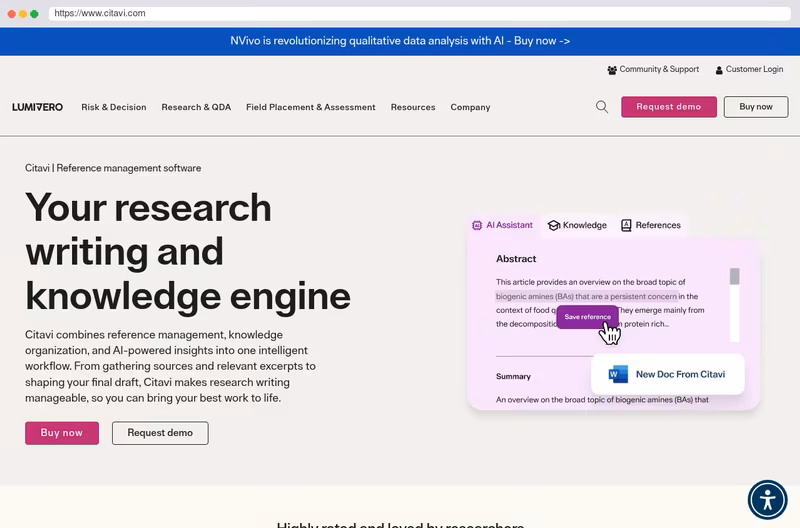Open the Research & QDA menu
The width and height of the screenshot is (800, 528).
click(196, 107)
